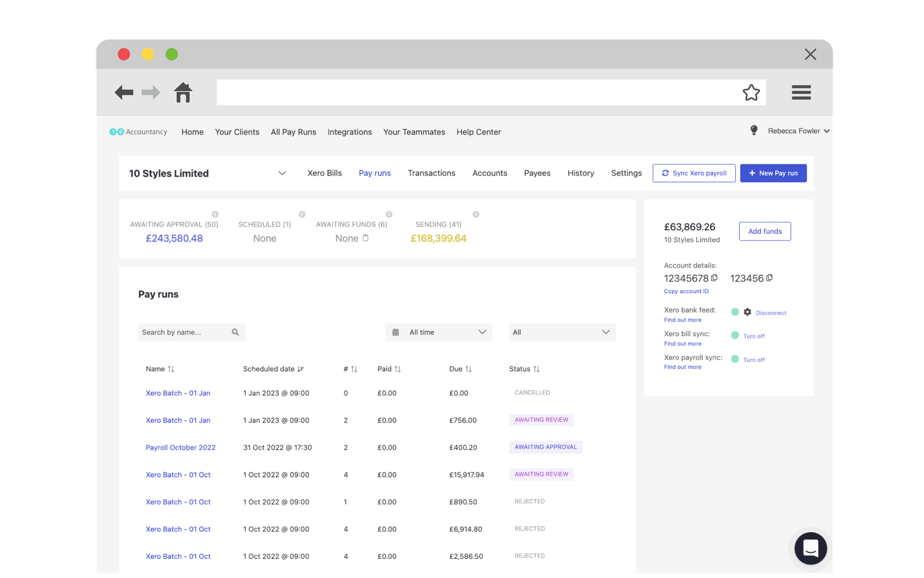Sort by Due column arrows
924x578 pixels.
point(468,369)
